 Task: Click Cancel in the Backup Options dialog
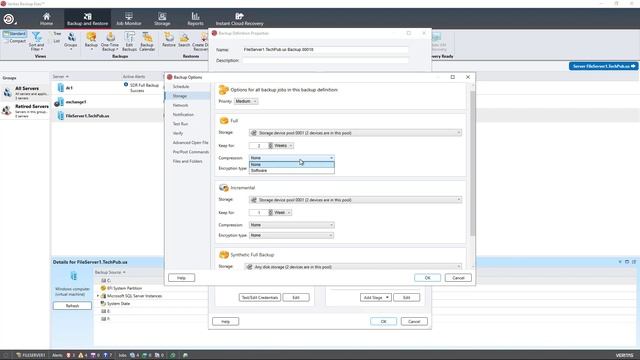pyautogui.click(x=458, y=278)
